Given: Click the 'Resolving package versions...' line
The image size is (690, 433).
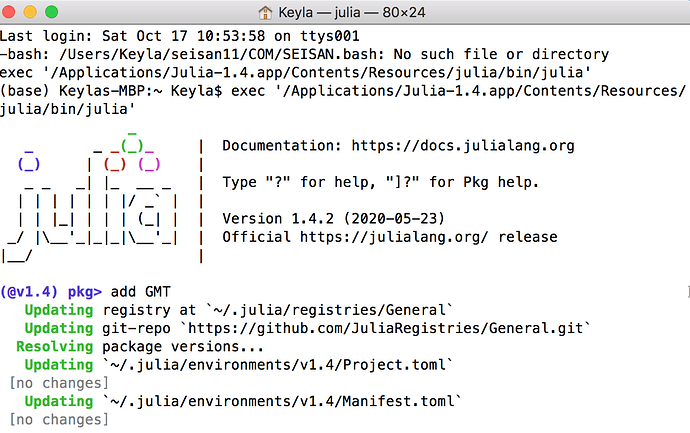Looking at the screenshot, I should click(x=140, y=347).
